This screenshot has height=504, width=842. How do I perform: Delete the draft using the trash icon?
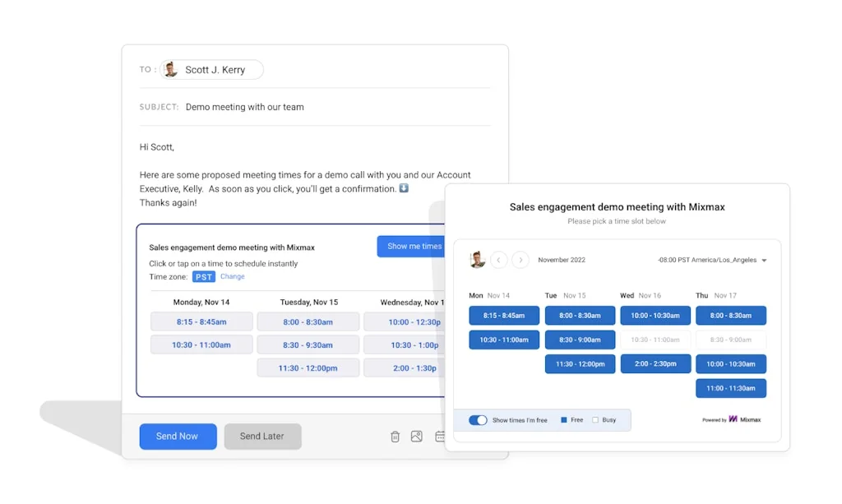tap(395, 436)
